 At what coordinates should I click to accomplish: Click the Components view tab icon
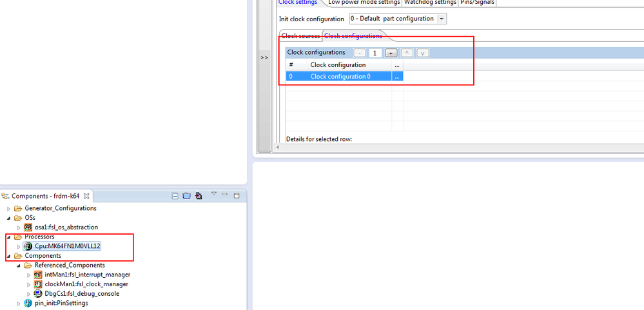[x=5, y=197]
